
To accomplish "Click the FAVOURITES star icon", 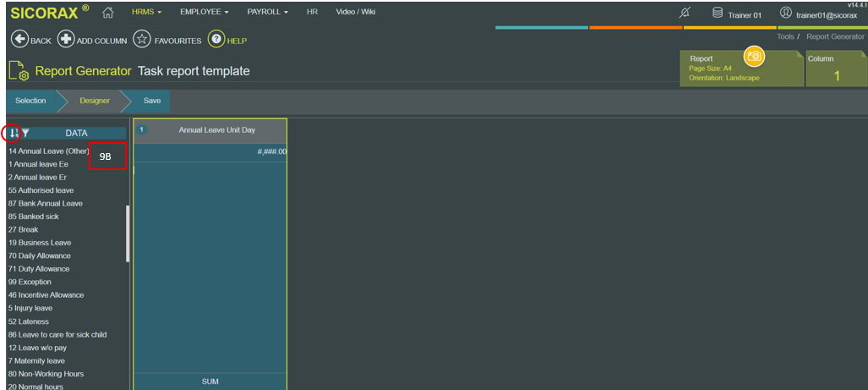I will (x=142, y=40).
